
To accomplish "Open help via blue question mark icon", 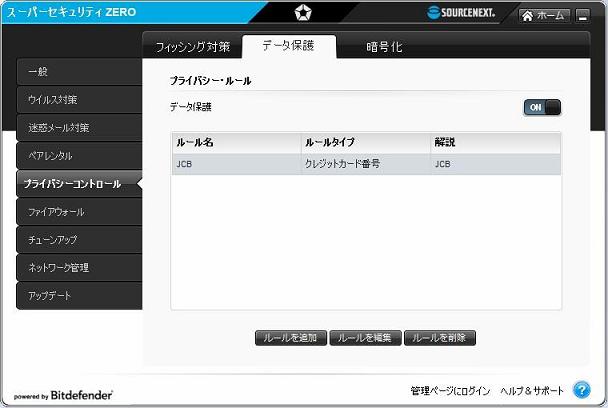I will point(582,390).
